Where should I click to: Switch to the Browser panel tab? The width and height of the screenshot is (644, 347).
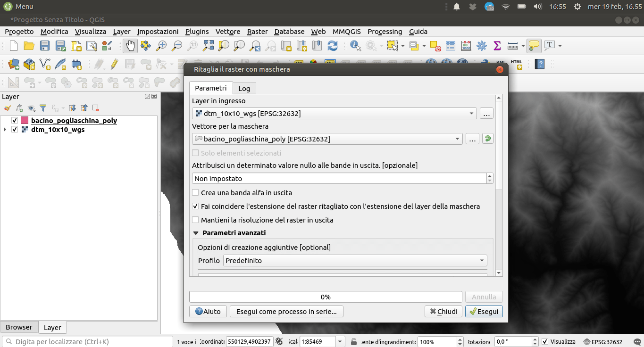tap(19, 327)
